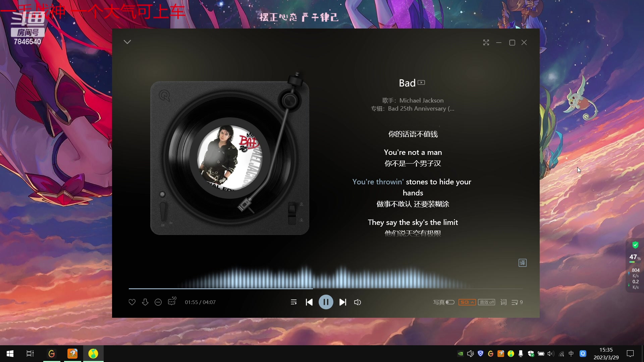
Task: Jump to lyric line "You're not a man"
Action: 413,153
